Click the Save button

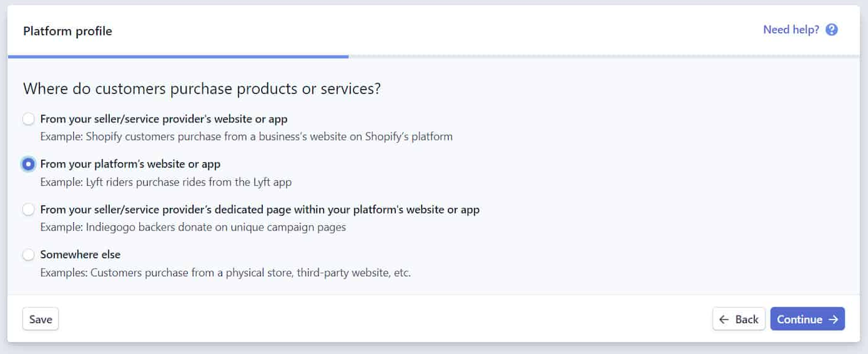click(41, 319)
